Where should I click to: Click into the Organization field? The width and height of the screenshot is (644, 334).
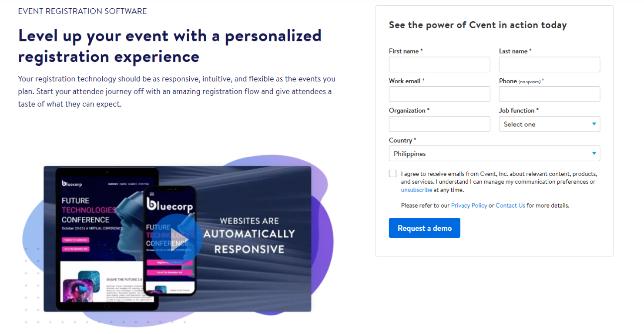pos(439,124)
